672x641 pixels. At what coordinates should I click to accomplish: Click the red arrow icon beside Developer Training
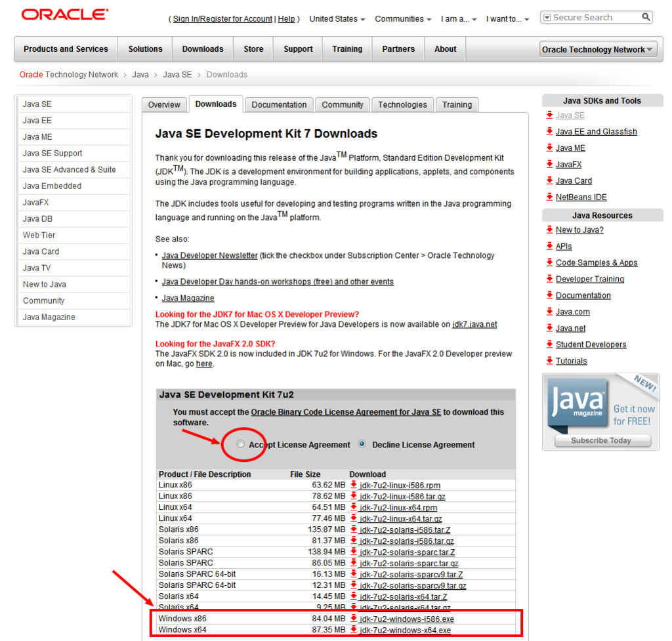550,278
